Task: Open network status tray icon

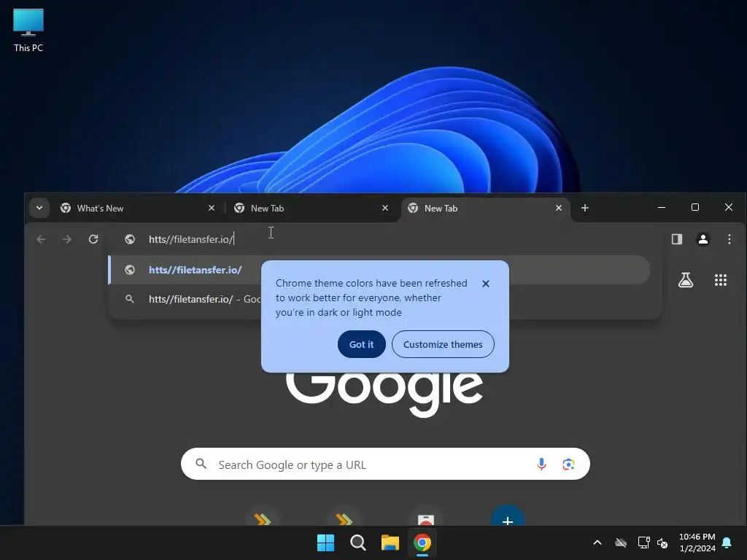Action: pos(643,542)
